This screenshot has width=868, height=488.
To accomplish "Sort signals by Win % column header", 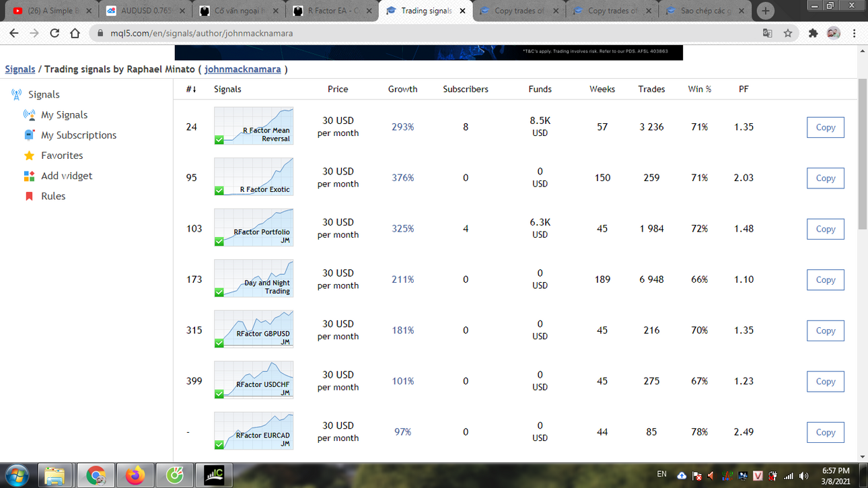I will click(699, 89).
